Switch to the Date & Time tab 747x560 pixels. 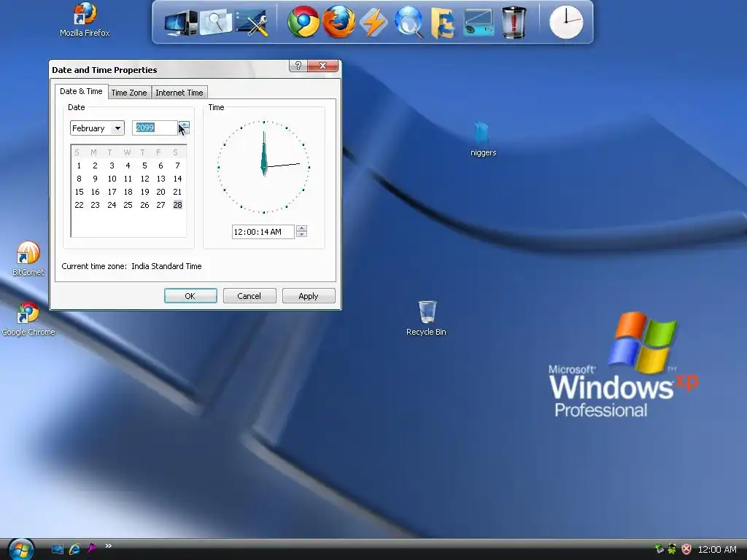tap(81, 91)
